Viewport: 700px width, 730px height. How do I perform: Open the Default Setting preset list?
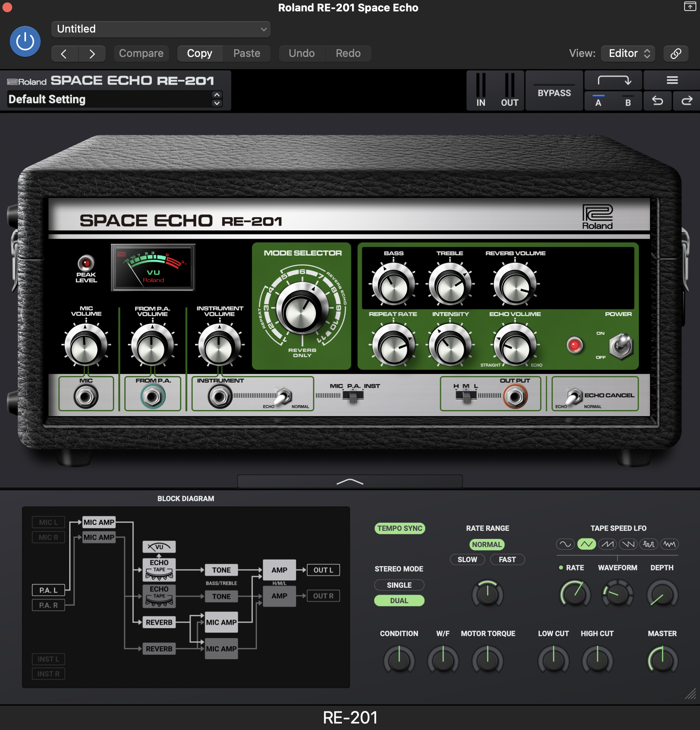coord(110,99)
